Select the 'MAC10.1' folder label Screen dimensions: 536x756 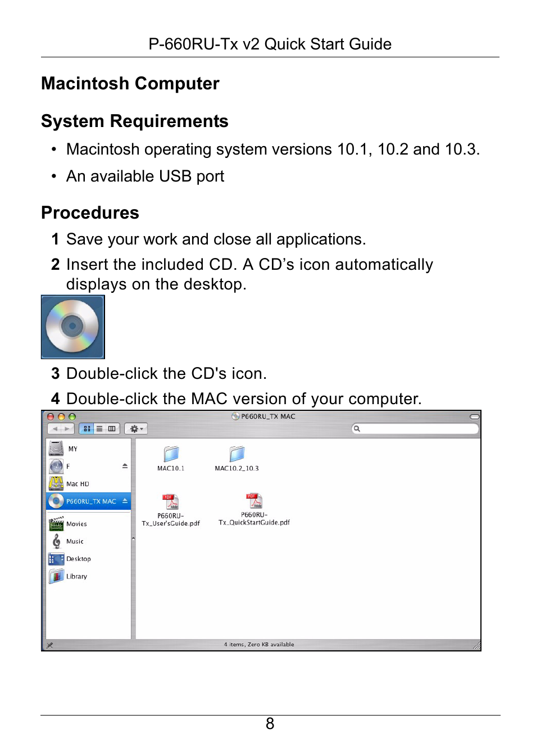[171, 468]
